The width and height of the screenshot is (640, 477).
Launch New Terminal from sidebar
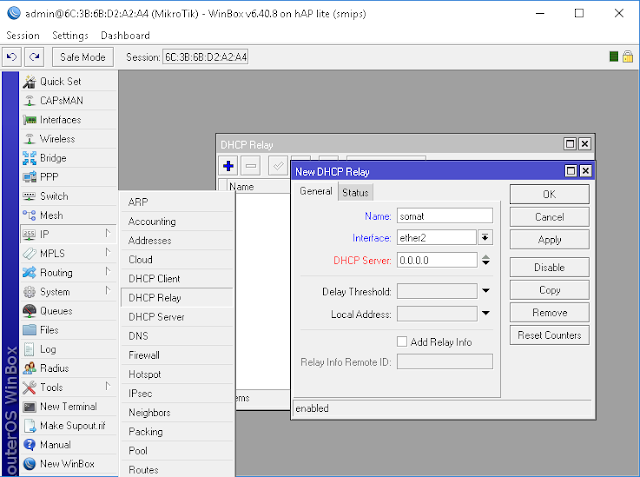(x=69, y=406)
